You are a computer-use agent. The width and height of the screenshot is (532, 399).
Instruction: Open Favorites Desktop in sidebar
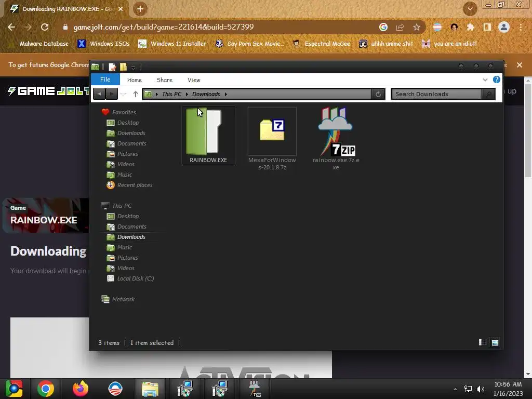pos(123,123)
